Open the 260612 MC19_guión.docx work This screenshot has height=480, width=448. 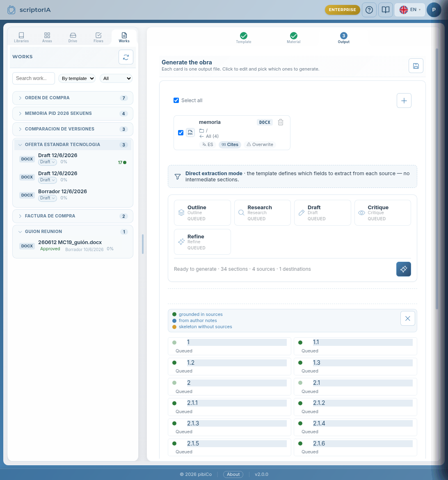73,246
